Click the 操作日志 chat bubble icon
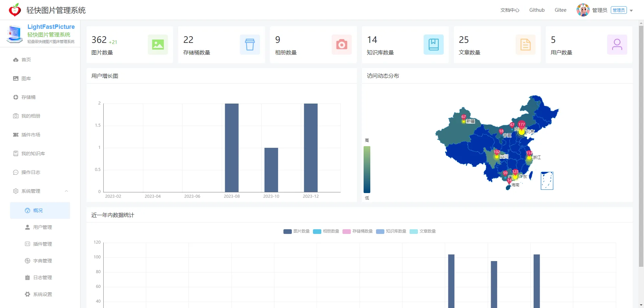 (x=16, y=172)
